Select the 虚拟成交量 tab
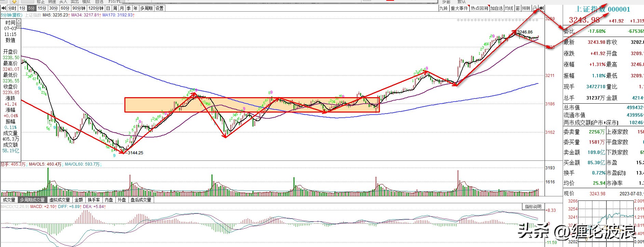The height and width of the screenshot is (247, 644). point(60,200)
